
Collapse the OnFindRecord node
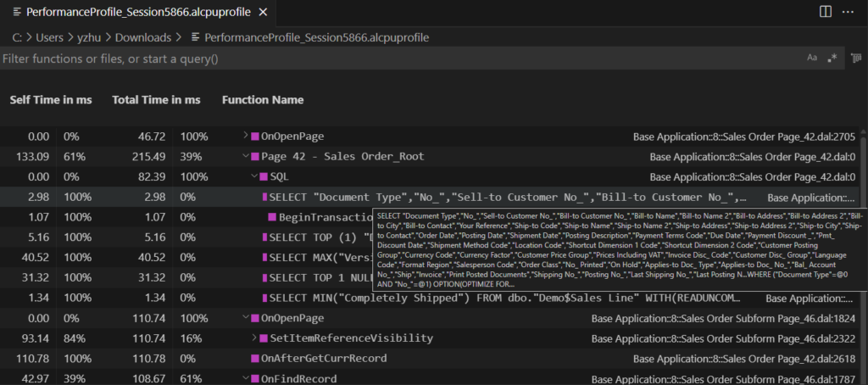point(246,378)
